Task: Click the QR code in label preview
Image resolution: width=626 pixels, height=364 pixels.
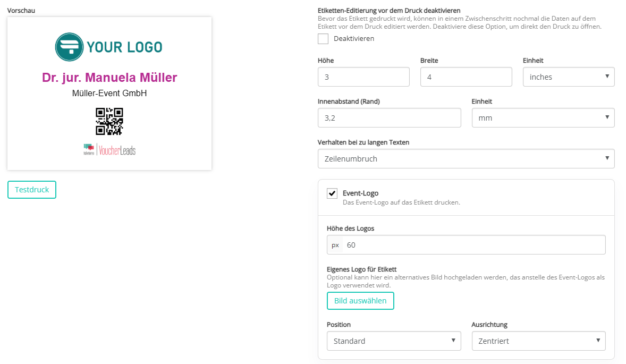Action: (x=109, y=121)
